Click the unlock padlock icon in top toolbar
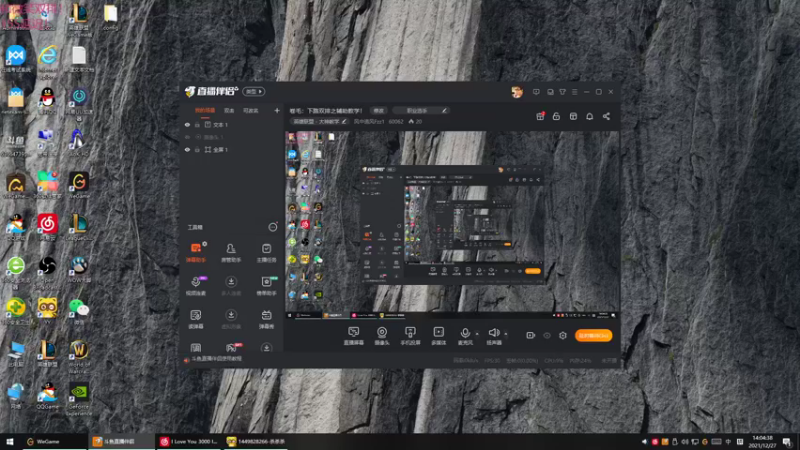 (x=556, y=116)
